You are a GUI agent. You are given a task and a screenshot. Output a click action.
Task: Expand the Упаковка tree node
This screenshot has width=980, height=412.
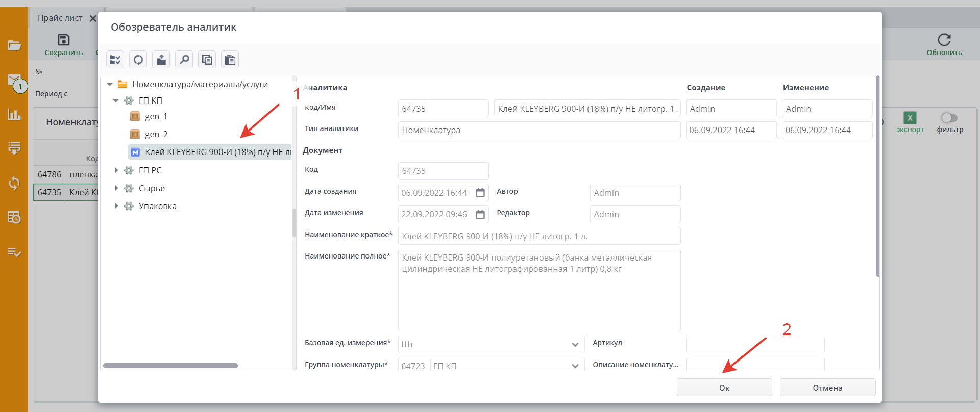(116, 206)
